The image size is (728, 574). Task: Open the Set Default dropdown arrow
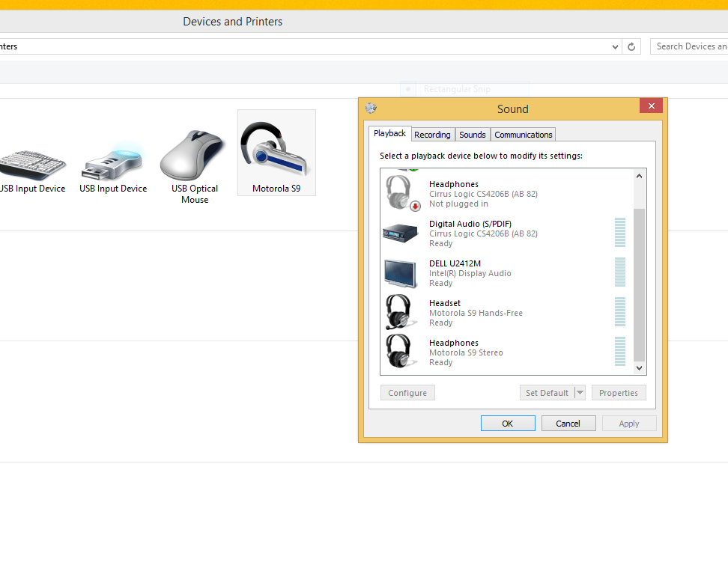coord(580,392)
